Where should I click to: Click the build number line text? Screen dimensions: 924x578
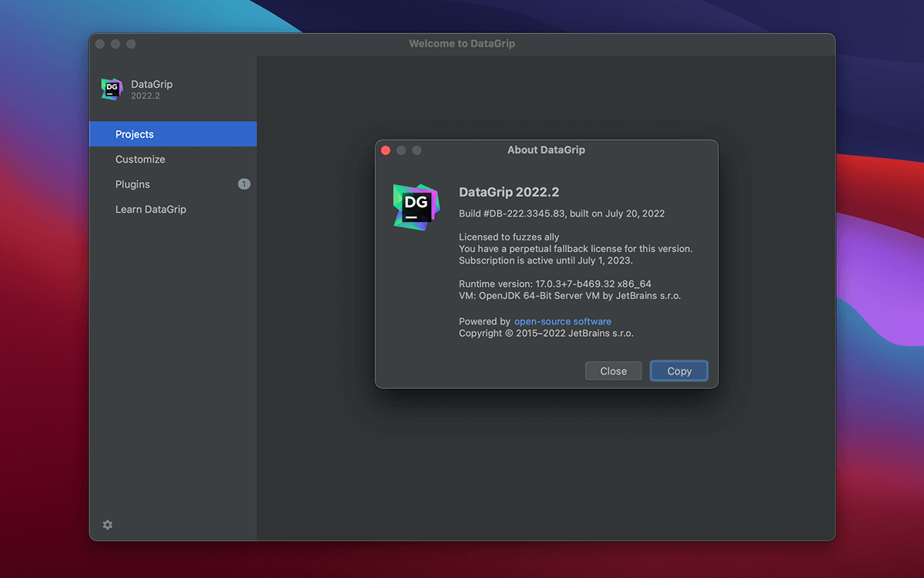pos(561,213)
